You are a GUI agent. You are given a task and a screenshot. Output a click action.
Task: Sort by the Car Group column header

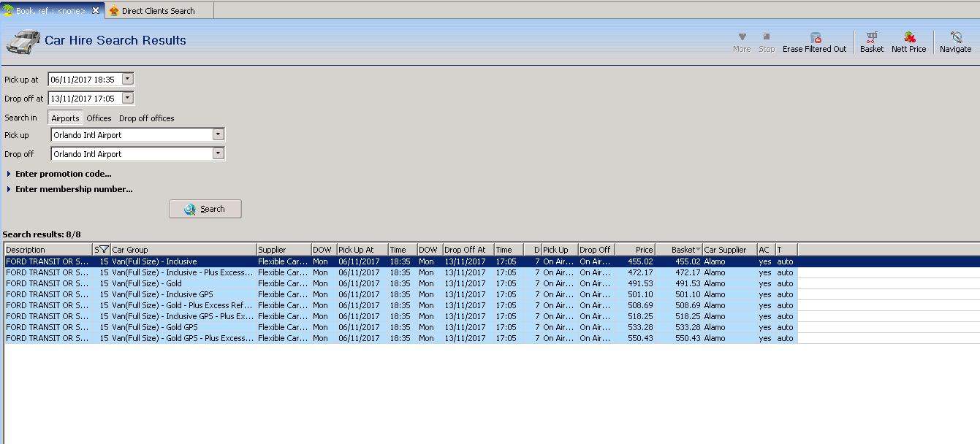click(x=183, y=250)
